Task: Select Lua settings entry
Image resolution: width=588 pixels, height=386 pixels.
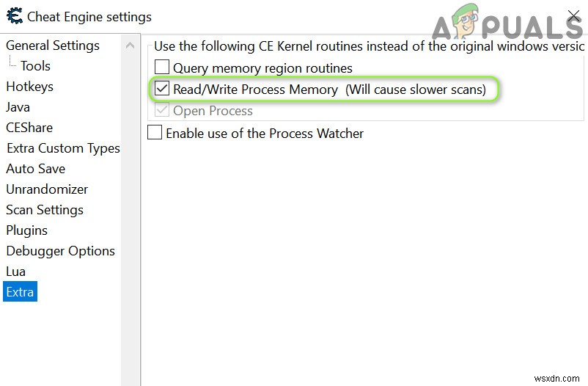Action: click(16, 272)
